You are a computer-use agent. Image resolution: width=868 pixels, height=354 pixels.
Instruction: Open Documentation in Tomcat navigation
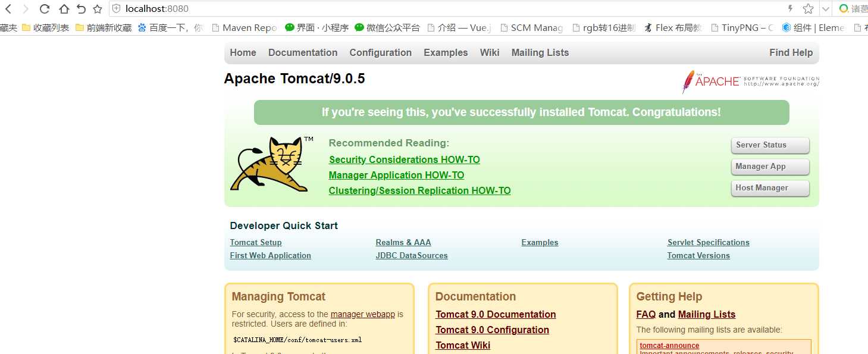click(303, 52)
